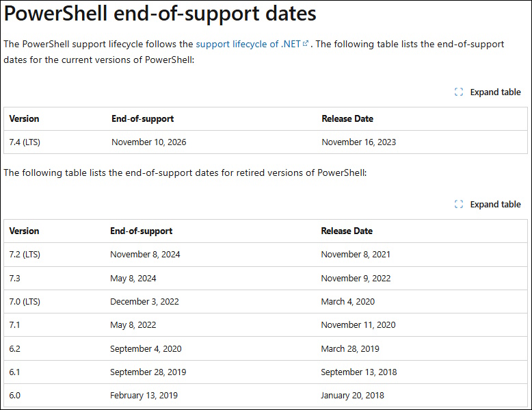
Task: Expand the current versions table via its label
Action: coord(495,92)
